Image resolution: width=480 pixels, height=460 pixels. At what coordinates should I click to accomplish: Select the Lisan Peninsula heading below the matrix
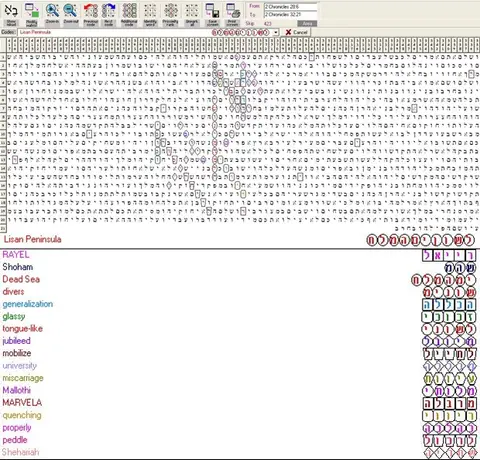(x=32, y=239)
